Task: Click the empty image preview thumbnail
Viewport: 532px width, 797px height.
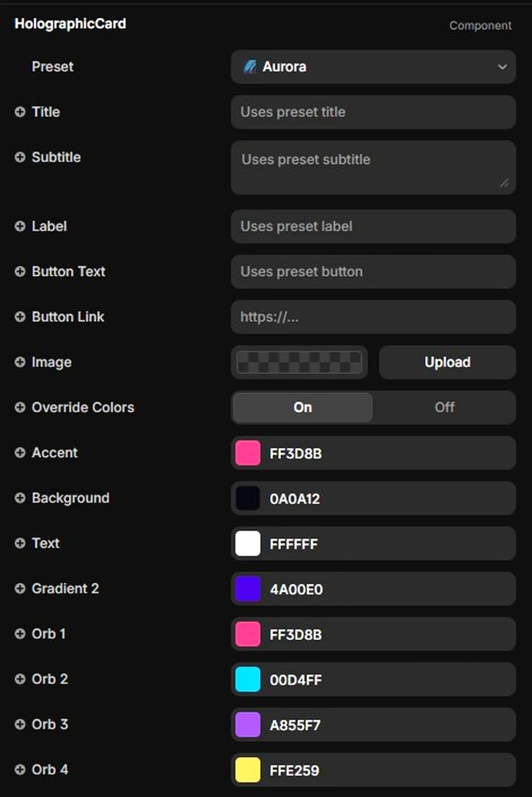Action: [x=299, y=362]
